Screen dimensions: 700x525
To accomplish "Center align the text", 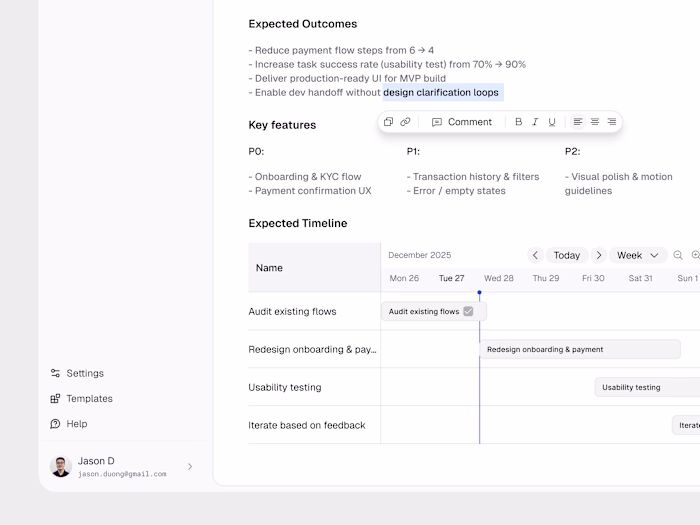I will click(595, 122).
